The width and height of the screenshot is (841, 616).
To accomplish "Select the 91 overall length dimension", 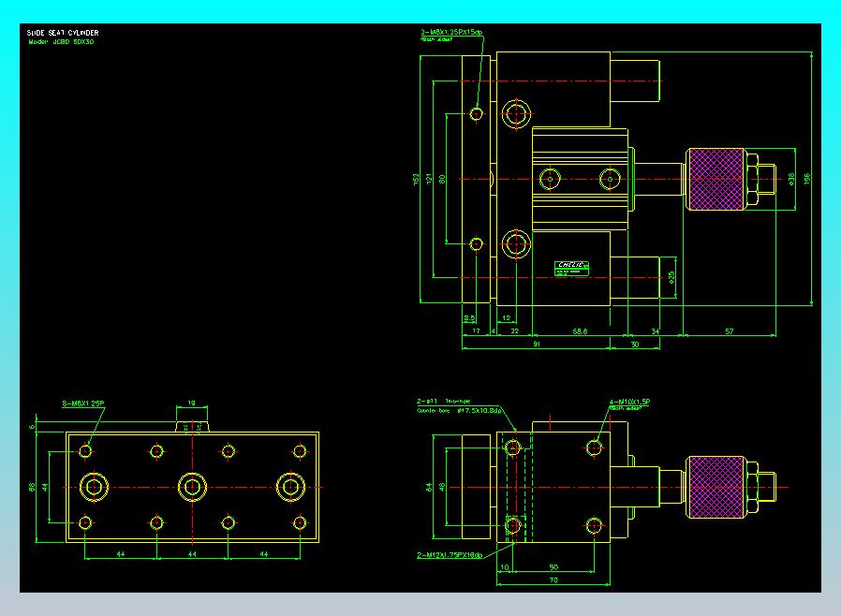I will 537,345.
